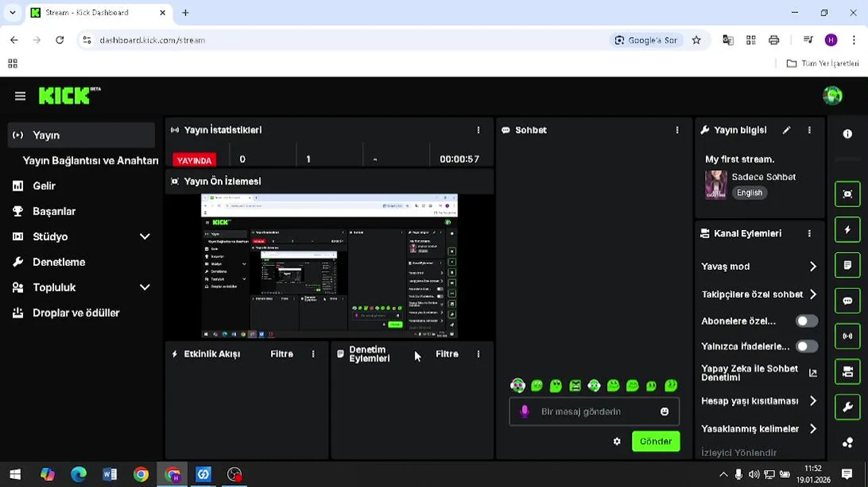Click the Sadece Sohbet category
Viewport: 868px width, 487px height.
[x=763, y=177]
